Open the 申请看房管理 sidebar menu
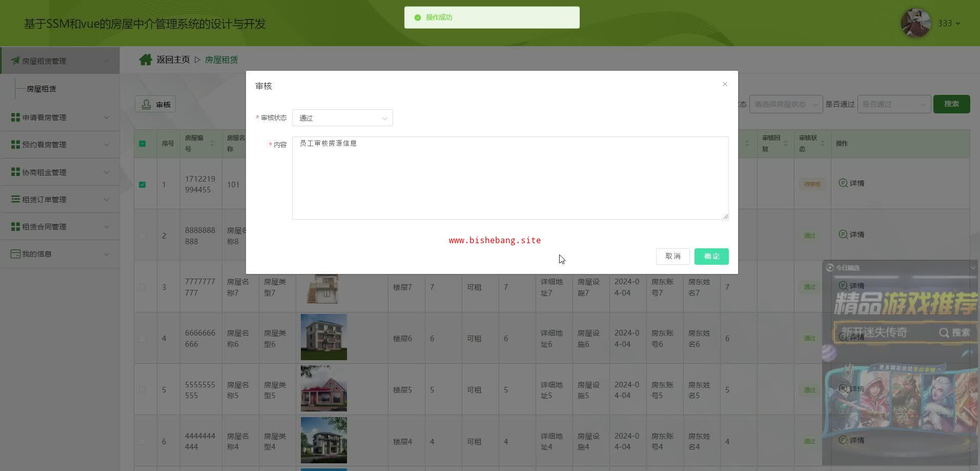Image resolution: width=980 pixels, height=471 pixels. 60,117
